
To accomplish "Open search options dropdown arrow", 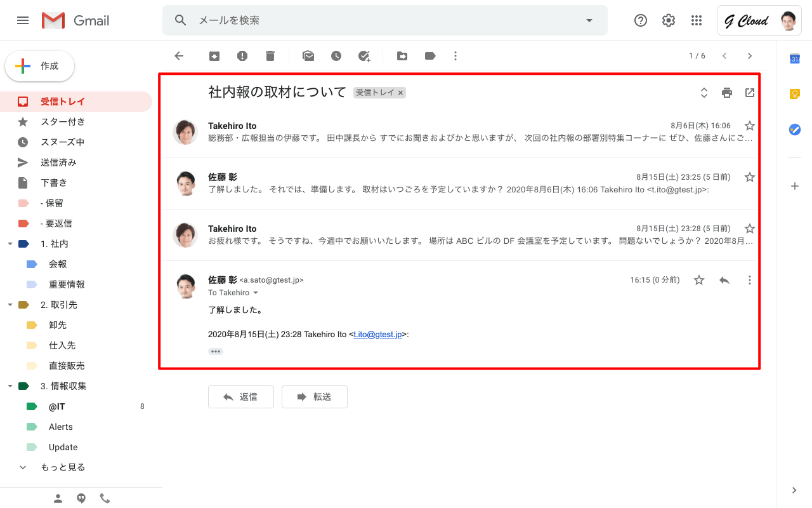I will (589, 20).
